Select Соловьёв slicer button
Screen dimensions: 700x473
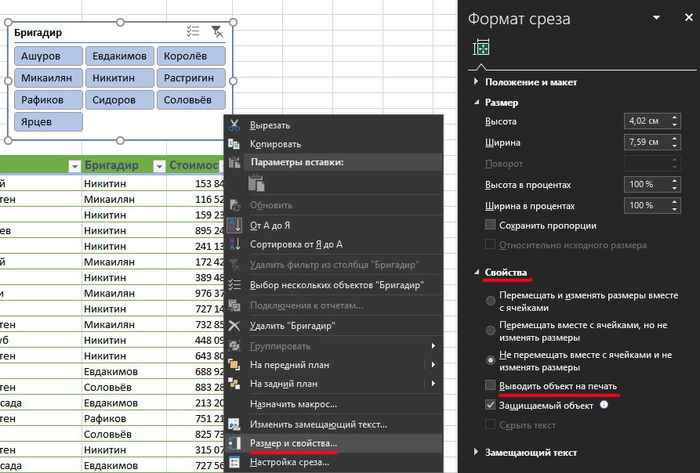pos(191,100)
